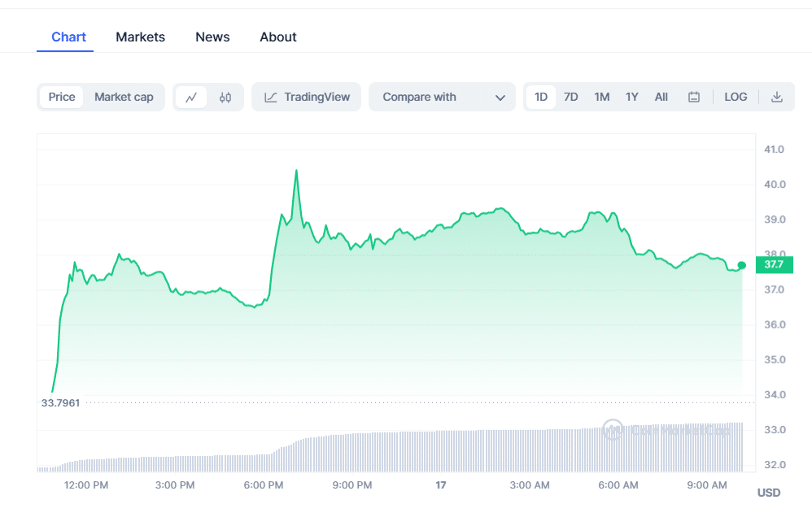
Task: Toggle the Price view
Action: coord(62,98)
